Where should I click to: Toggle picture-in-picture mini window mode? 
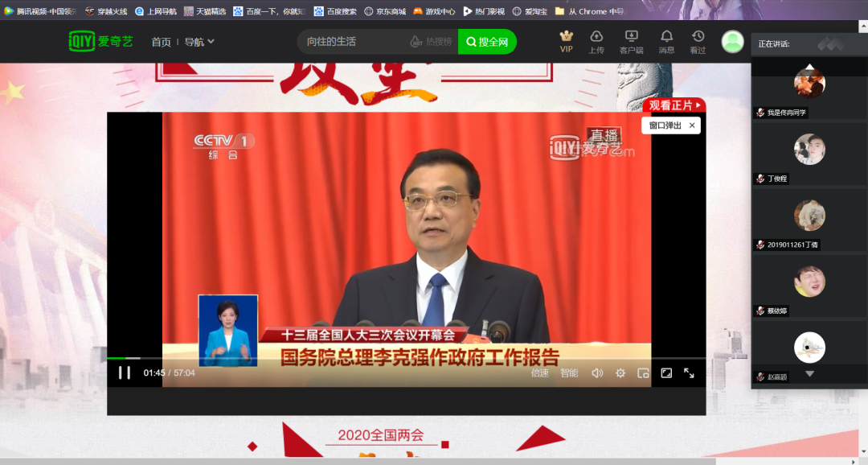click(643, 373)
